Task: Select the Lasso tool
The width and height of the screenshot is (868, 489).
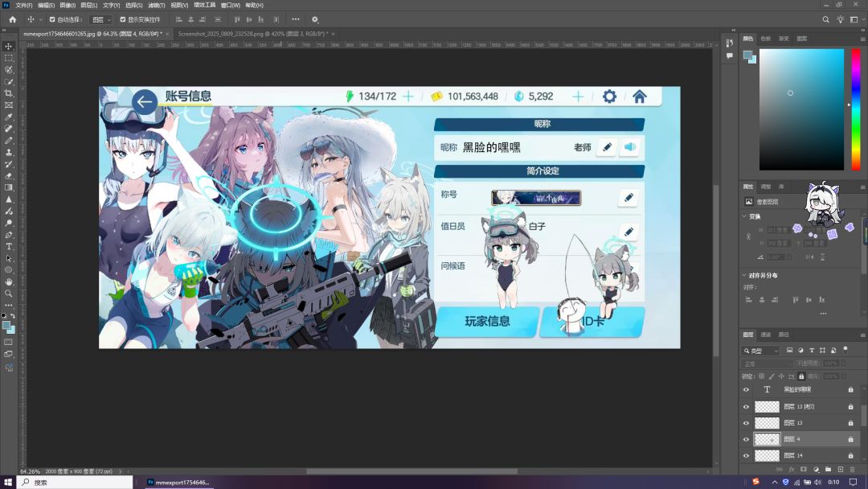Action: pos(8,70)
